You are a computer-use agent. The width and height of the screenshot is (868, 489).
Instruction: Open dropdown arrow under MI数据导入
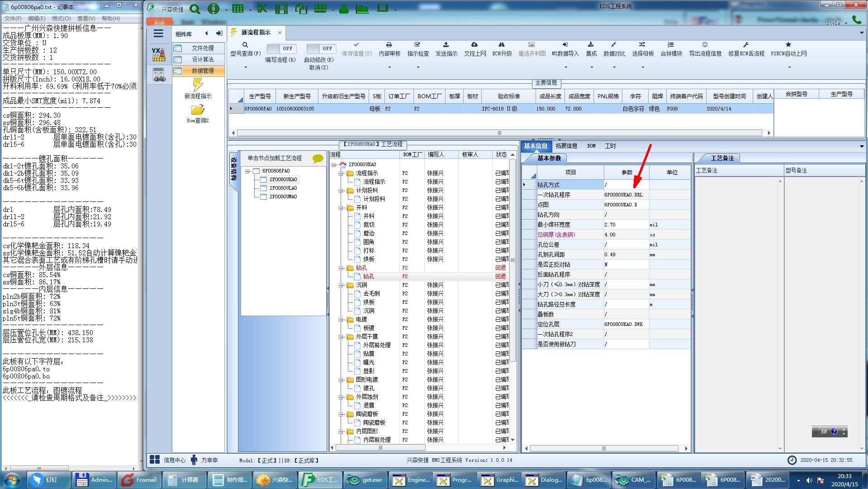[x=565, y=67]
